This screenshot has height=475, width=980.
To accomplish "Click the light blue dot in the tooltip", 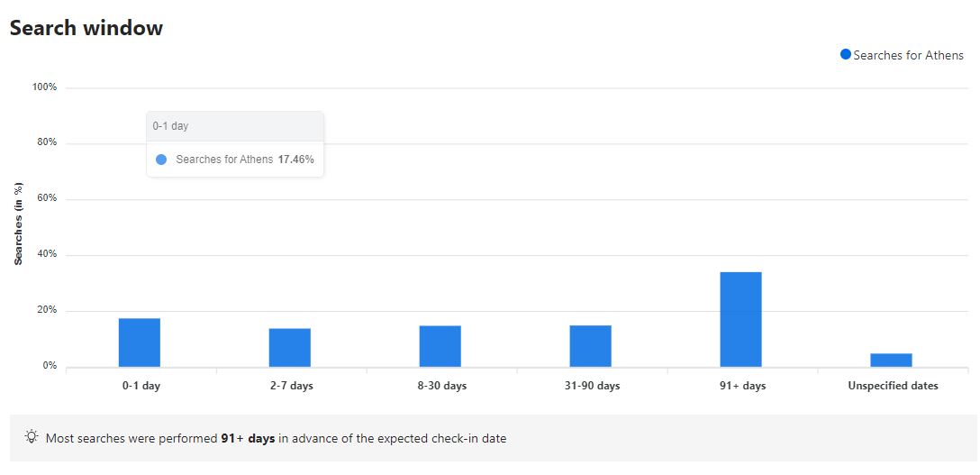I will [161, 160].
